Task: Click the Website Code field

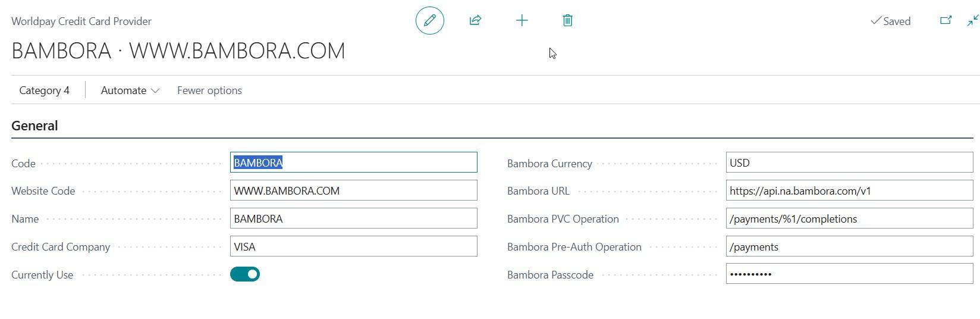Action: pos(353,190)
